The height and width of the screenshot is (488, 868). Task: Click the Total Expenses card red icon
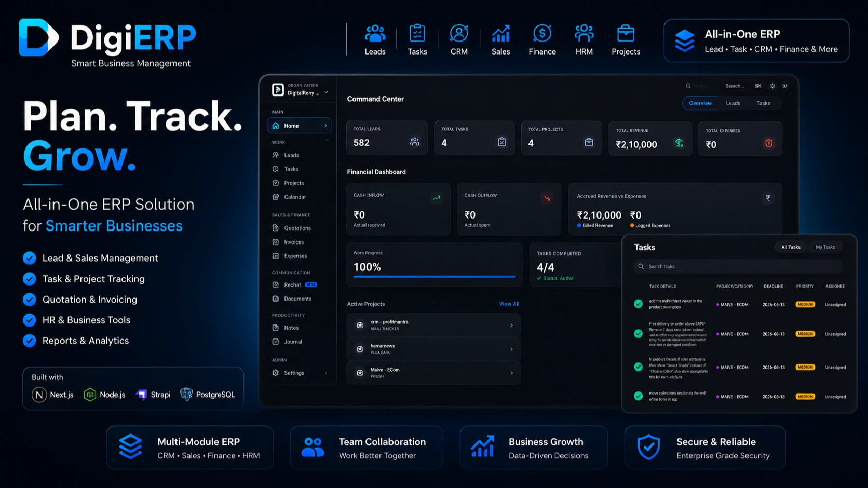[769, 143]
